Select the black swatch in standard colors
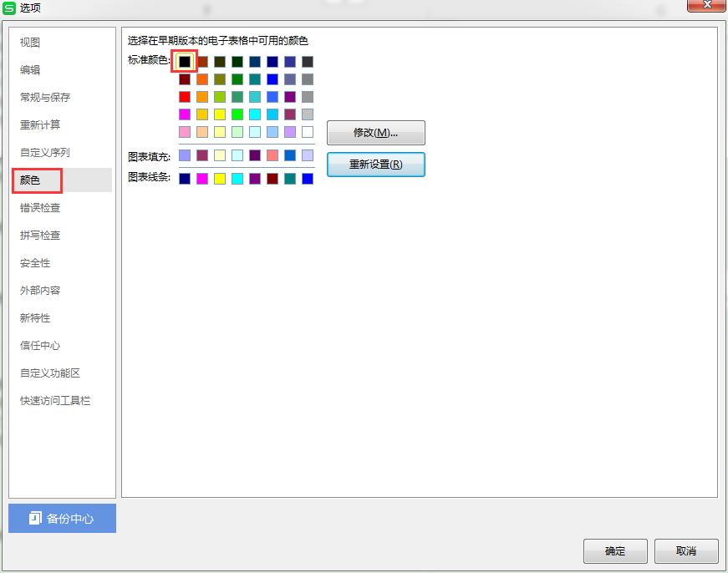Viewport: 728px width, 573px height. pyautogui.click(x=185, y=62)
